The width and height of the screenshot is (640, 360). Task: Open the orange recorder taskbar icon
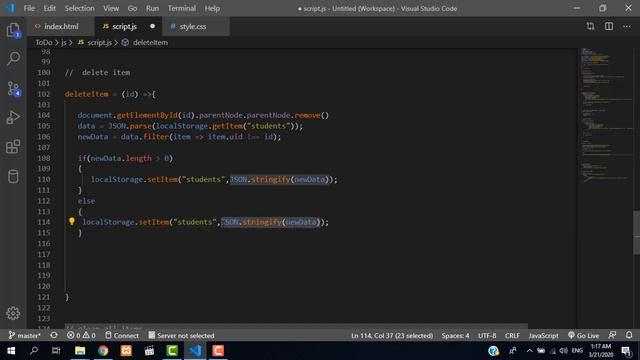coord(218,351)
